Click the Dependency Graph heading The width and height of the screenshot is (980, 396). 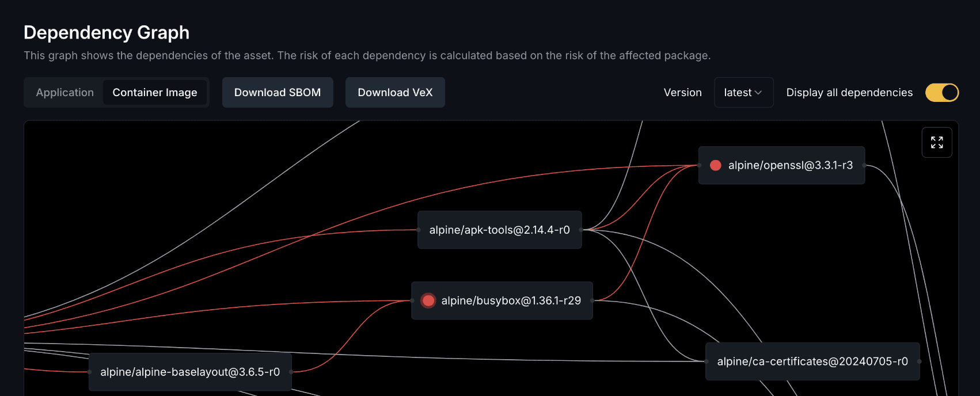[107, 32]
